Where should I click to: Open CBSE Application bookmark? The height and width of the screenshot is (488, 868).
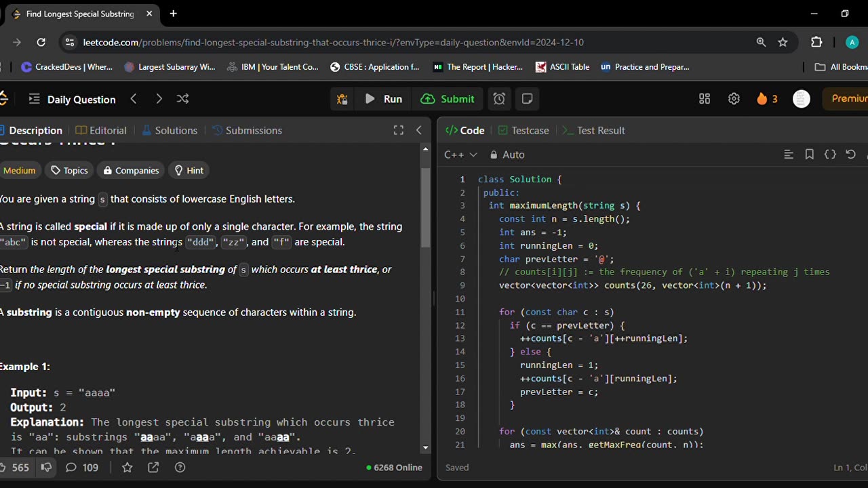tap(375, 67)
